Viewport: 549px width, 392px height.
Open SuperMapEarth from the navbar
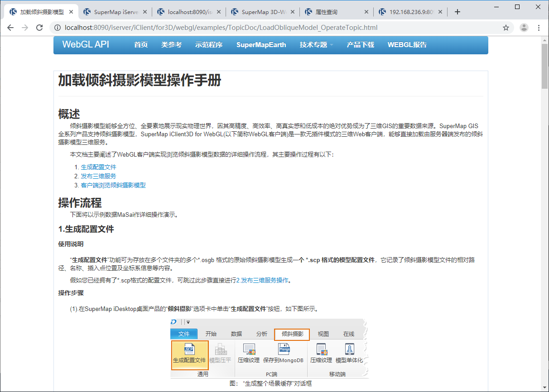[x=261, y=45]
